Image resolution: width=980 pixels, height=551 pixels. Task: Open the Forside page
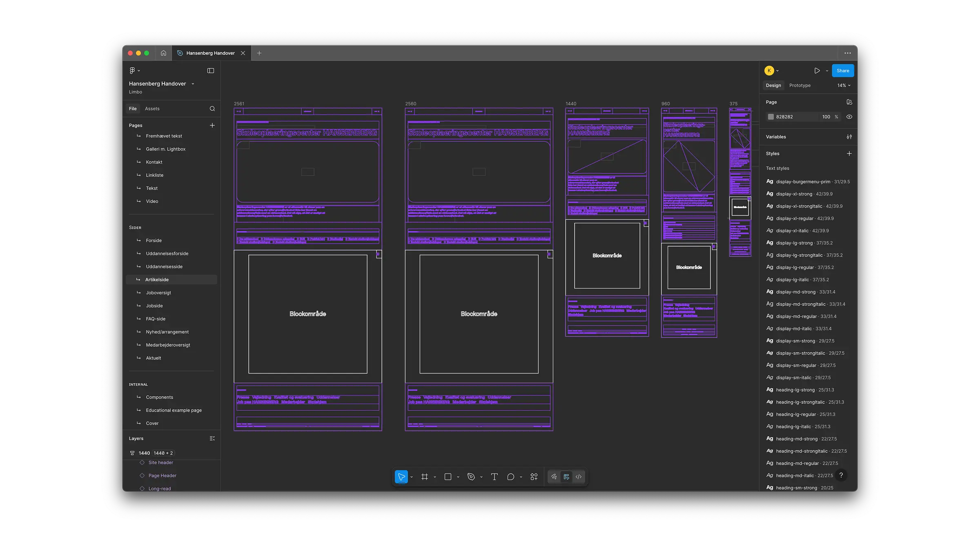click(154, 240)
